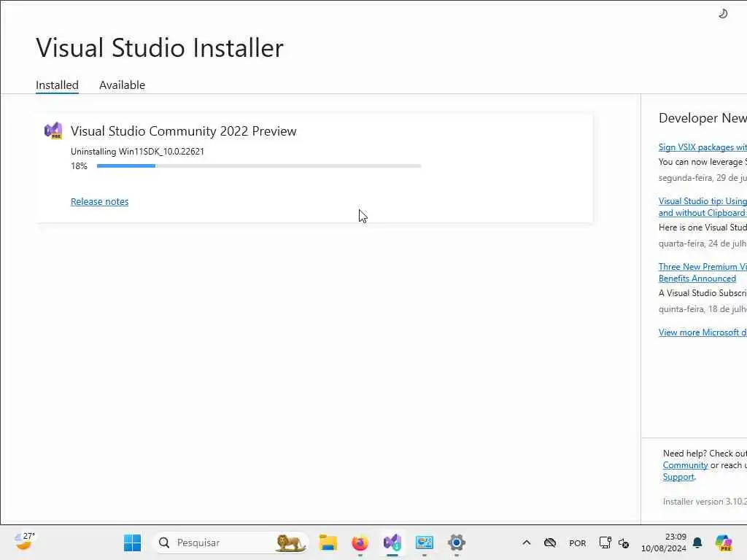Open Copilot Preview taskbar icon

click(724, 542)
